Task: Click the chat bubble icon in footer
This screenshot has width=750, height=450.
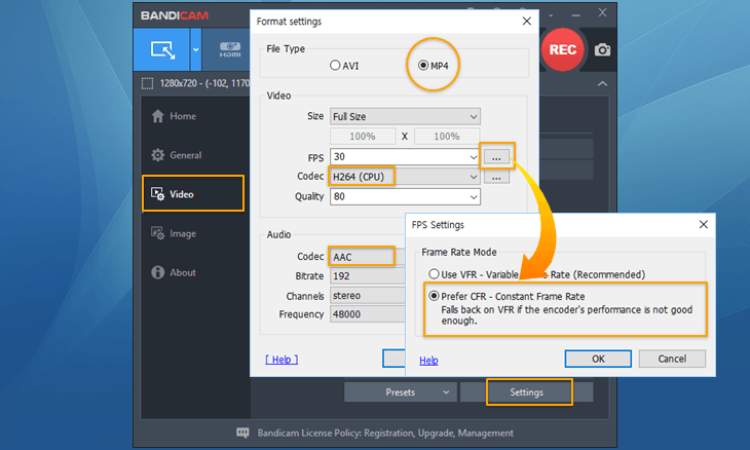Action: click(x=243, y=433)
